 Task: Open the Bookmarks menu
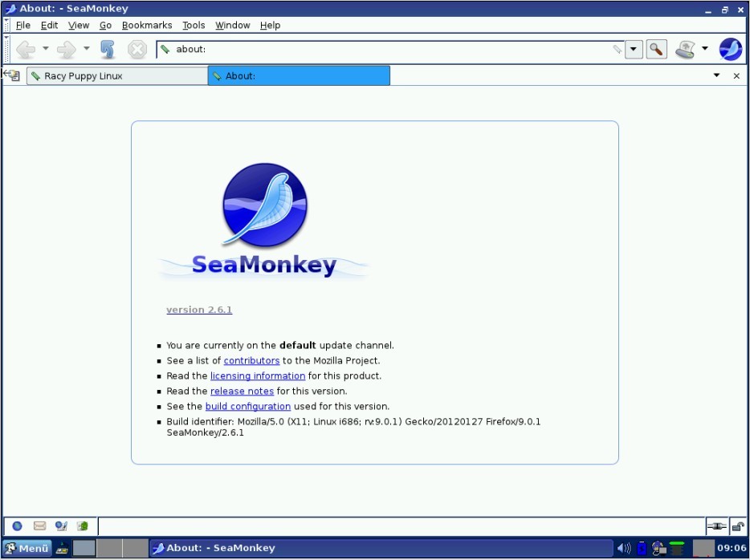[x=147, y=26]
